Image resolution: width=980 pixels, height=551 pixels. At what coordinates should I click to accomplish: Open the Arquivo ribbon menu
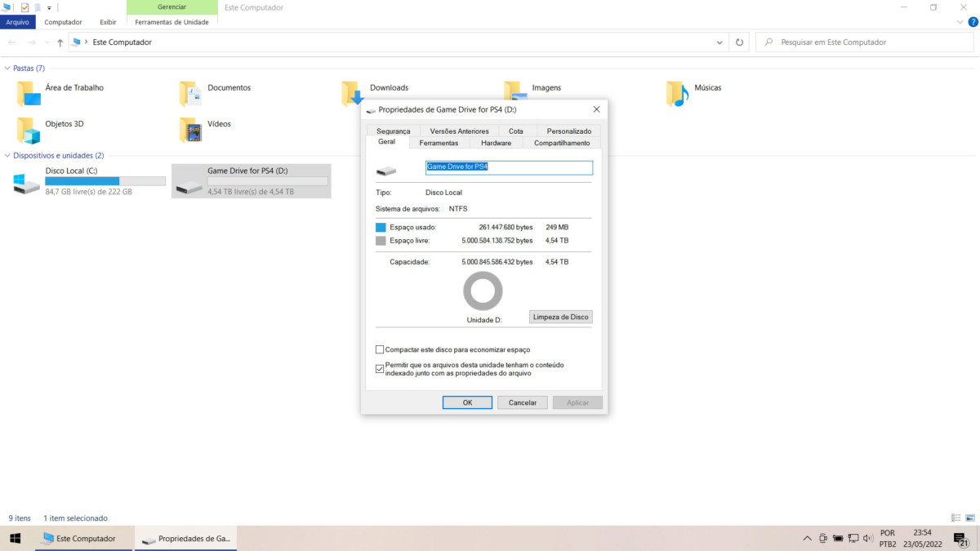pos(18,22)
